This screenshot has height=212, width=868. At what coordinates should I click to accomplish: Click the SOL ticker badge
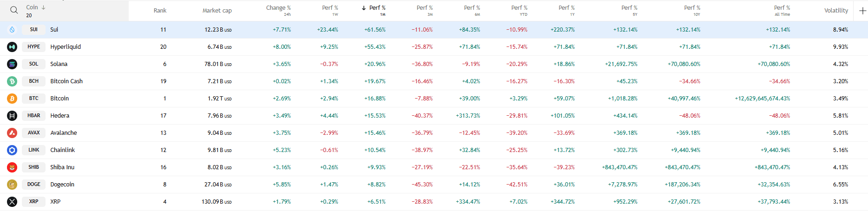tap(33, 64)
